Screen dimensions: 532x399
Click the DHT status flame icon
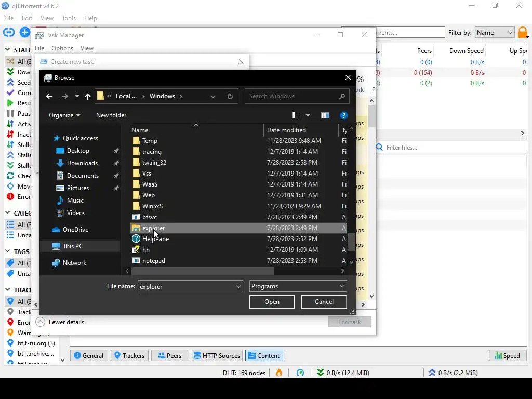click(279, 373)
